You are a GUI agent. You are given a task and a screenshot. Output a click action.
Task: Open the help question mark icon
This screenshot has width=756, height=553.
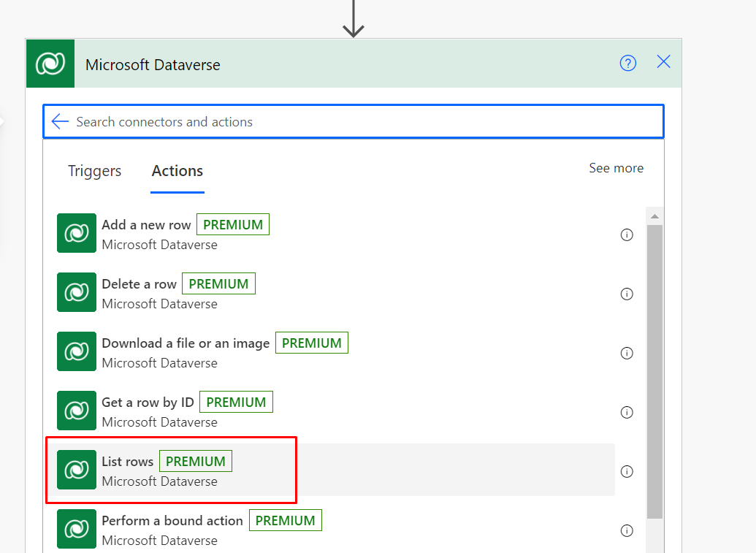tap(628, 63)
